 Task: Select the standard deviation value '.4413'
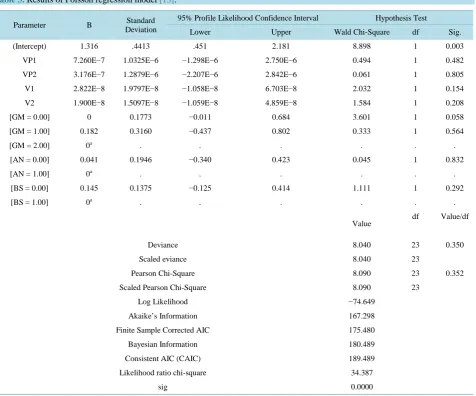(x=141, y=46)
